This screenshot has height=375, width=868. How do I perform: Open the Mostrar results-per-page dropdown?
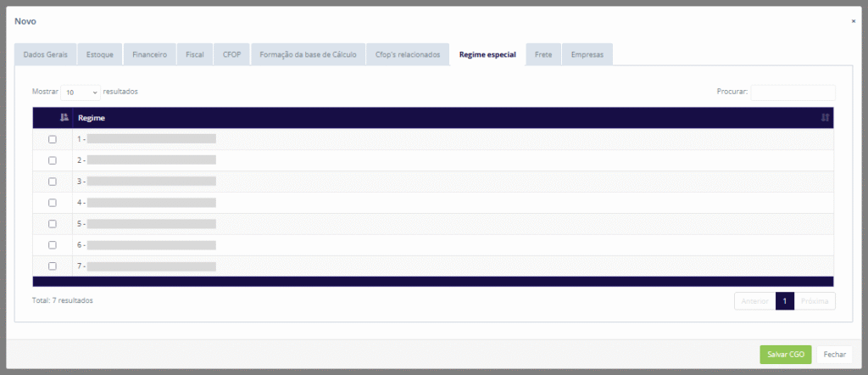[81, 92]
